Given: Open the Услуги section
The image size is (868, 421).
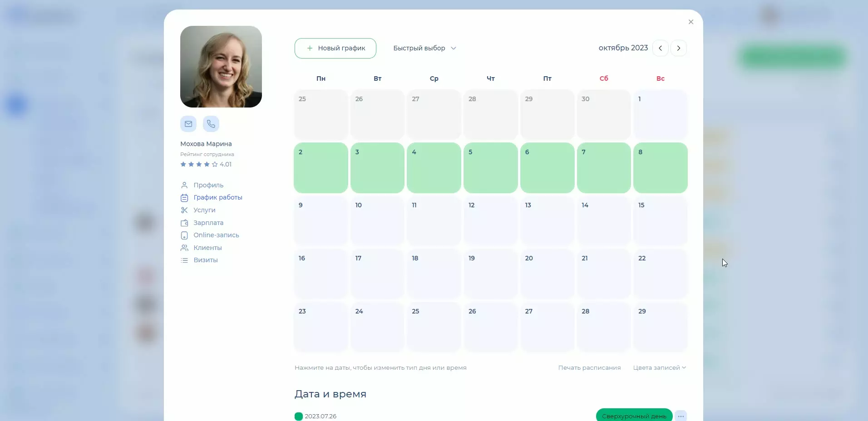Looking at the screenshot, I should [x=204, y=210].
